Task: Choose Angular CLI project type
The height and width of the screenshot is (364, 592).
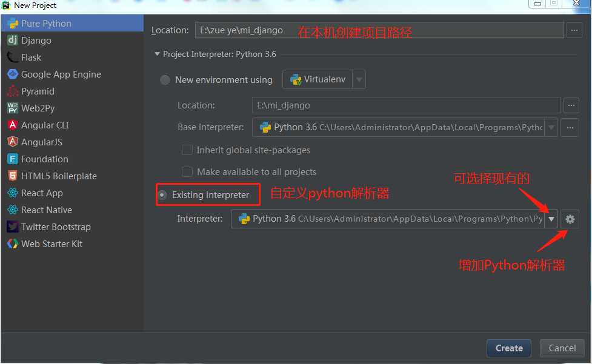Action: pyautogui.click(x=72, y=125)
